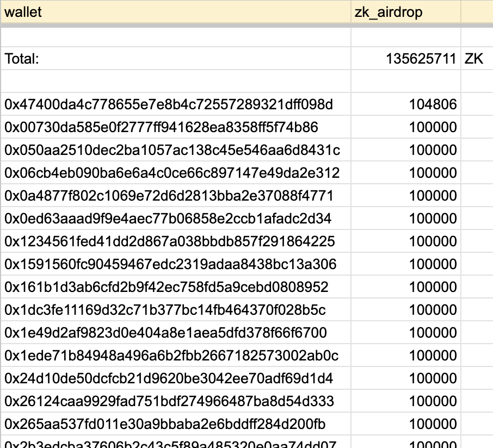Click the 100000 amount for wallet 0x050aa251...
Screen dimensions: 493x448
click(x=406, y=150)
